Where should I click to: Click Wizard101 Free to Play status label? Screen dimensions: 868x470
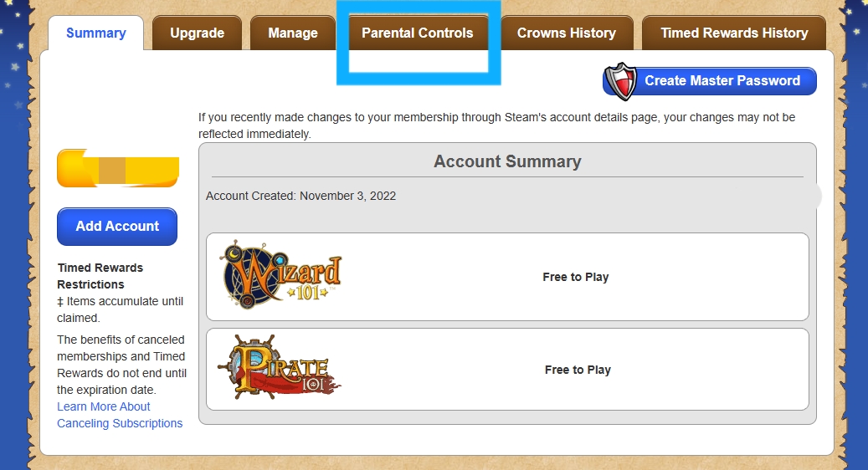576,277
